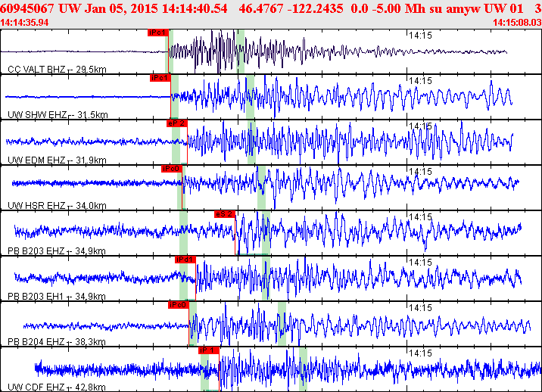Click the event ID 60945067 in header
The height and width of the screenshot is (392, 542).
coord(27,8)
